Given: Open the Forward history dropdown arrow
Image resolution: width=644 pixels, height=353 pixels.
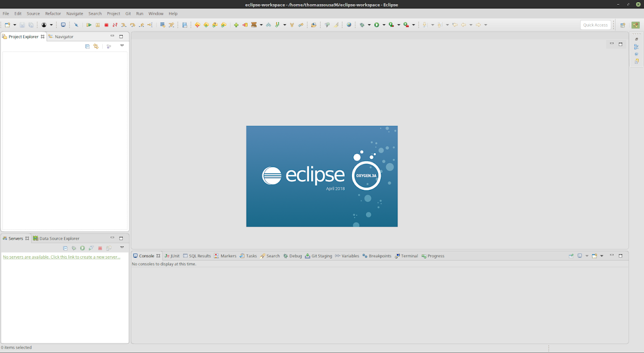Looking at the screenshot, I should pos(486,25).
